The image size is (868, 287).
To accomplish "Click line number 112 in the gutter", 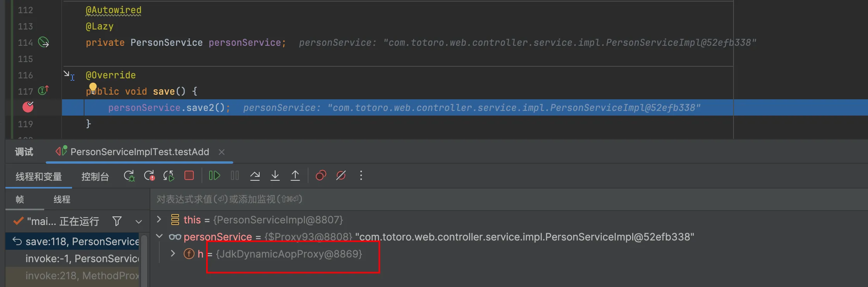I will coord(25,10).
